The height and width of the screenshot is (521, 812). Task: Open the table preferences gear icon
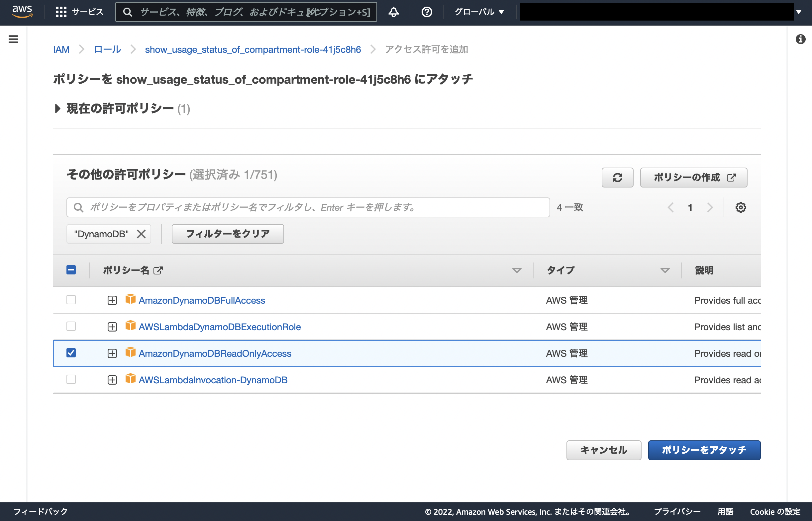[741, 207]
